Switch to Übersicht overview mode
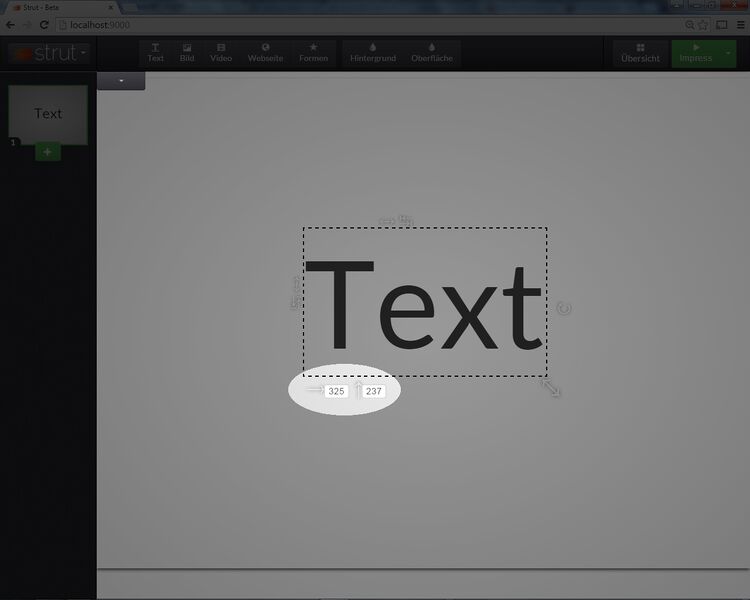Image resolution: width=750 pixels, height=600 pixels. [x=640, y=53]
